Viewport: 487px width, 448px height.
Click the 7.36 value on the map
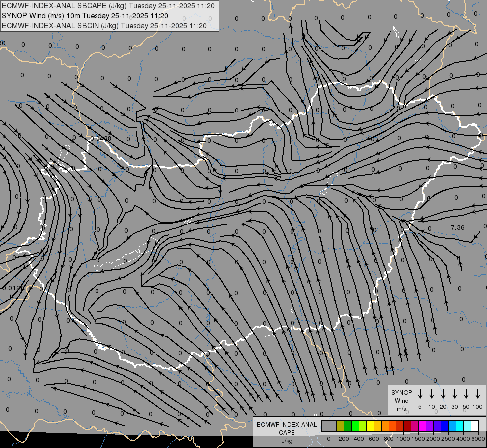point(457,227)
